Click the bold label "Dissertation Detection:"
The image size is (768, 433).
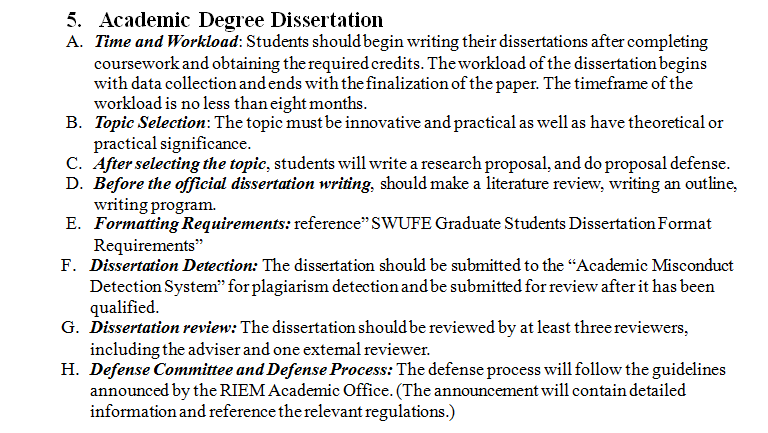pos(174,266)
